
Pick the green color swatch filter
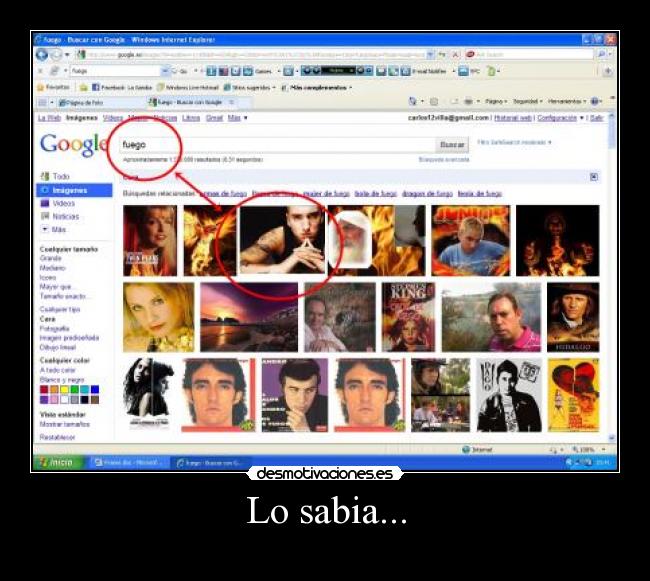coord(75,389)
